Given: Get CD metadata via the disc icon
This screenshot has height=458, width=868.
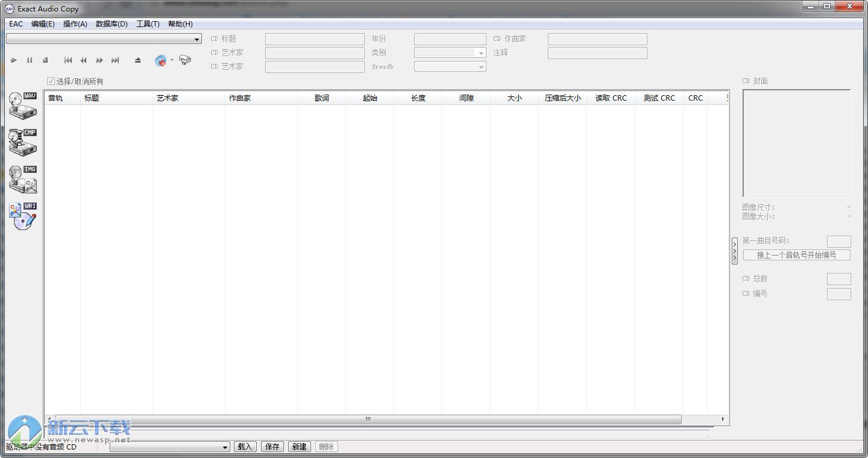Looking at the screenshot, I should coord(160,60).
